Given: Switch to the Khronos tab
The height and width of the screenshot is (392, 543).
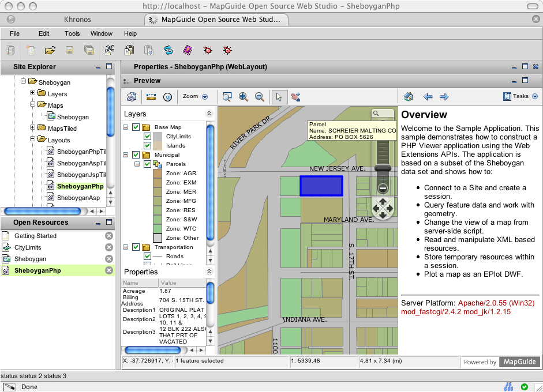Looking at the screenshot, I should [x=77, y=20].
